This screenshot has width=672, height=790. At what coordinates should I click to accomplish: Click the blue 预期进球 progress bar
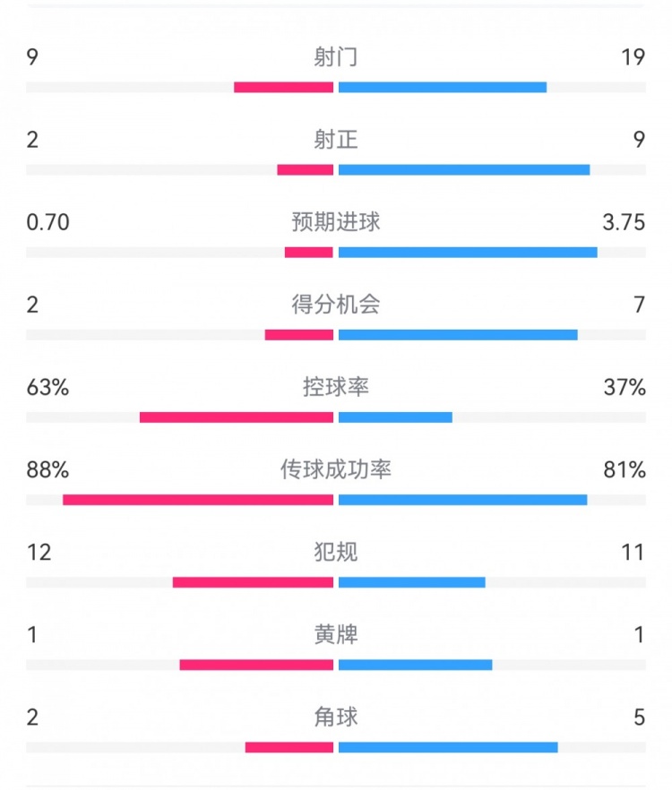468,253
